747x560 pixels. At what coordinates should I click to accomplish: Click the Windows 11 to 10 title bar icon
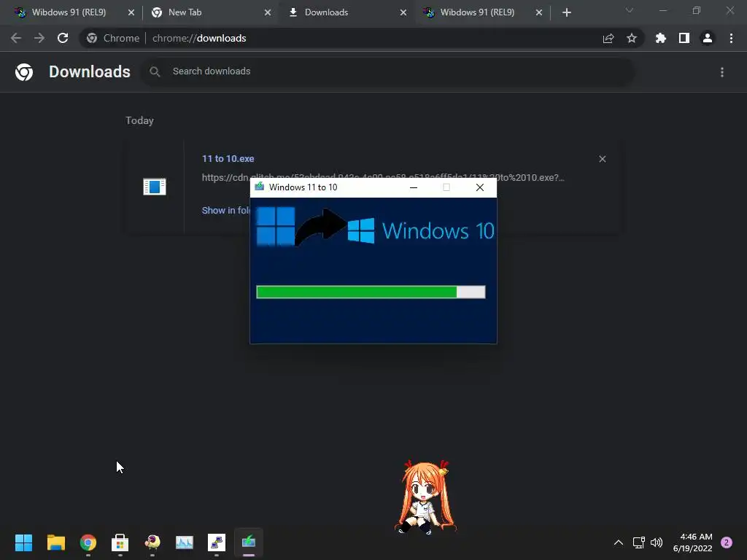(259, 187)
